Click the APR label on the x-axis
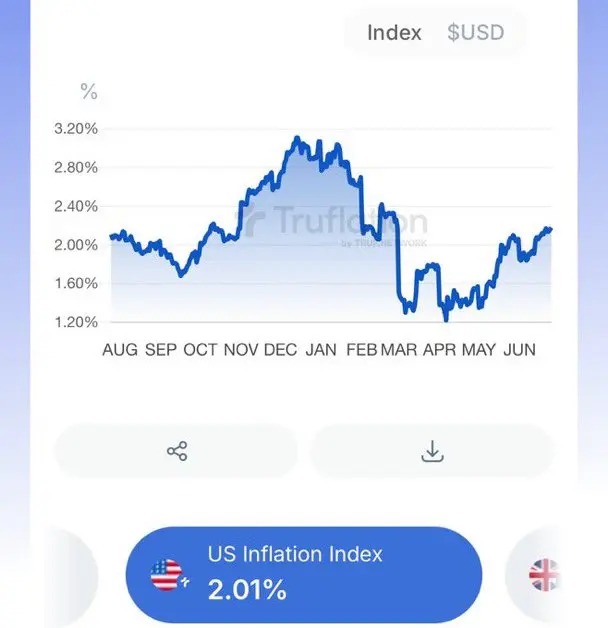This screenshot has height=628, width=608. click(x=439, y=350)
